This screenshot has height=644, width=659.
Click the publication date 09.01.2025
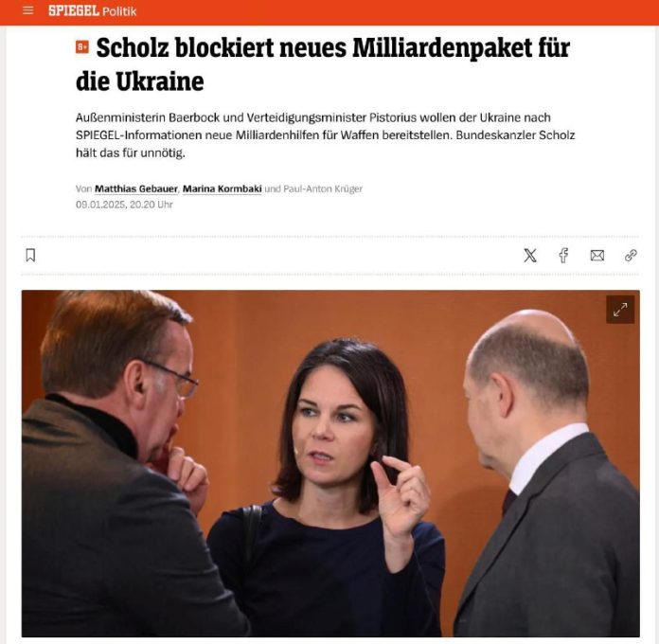coord(100,205)
